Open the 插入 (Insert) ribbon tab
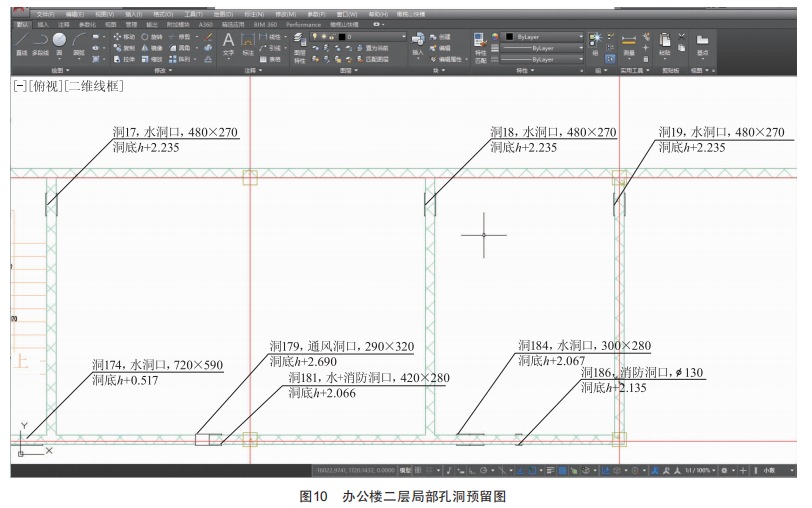Viewport: 812px width, 508px height. coord(42,23)
